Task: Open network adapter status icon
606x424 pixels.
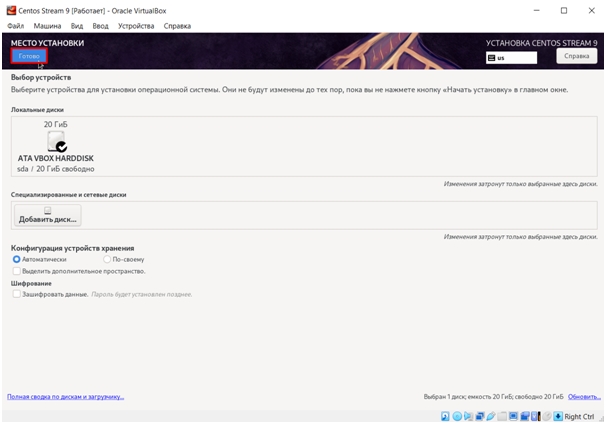Action: pyautogui.click(x=480, y=416)
